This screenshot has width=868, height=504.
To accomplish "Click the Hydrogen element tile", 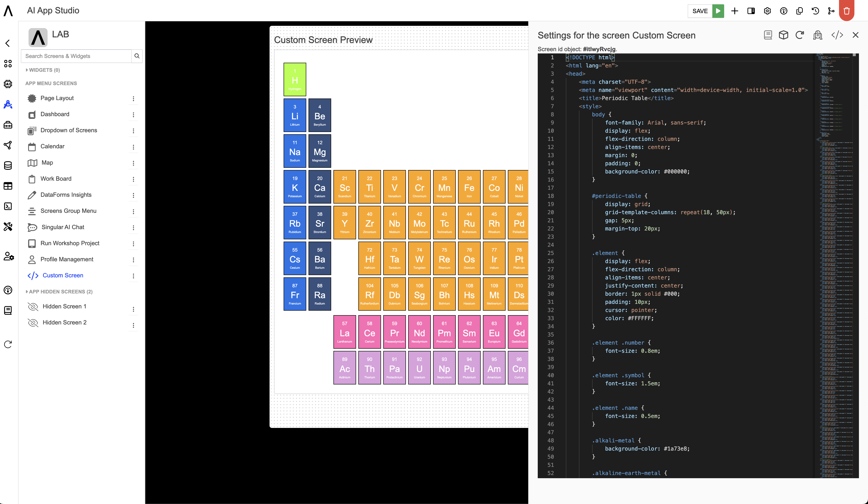I will point(294,79).
